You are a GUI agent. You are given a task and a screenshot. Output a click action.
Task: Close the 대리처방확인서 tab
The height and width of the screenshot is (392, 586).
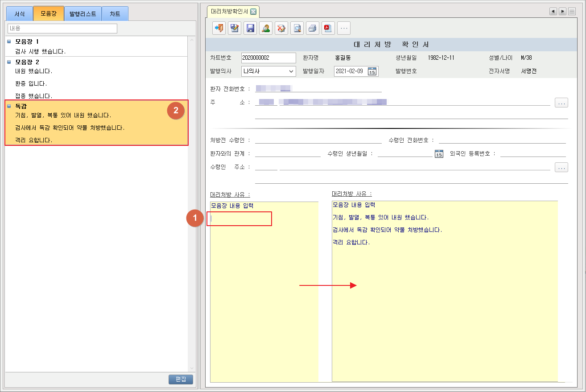click(253, 12)
